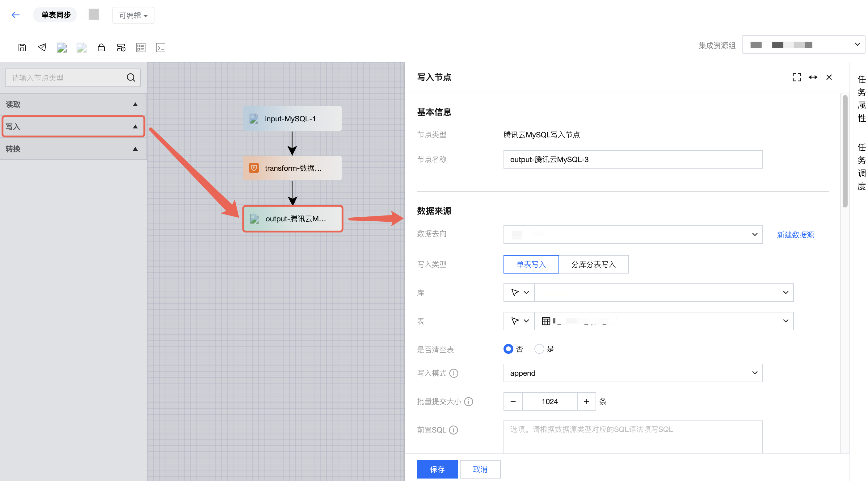Click the 新建数据源 link
Screen dimensions: 868x481
(795, 235)
